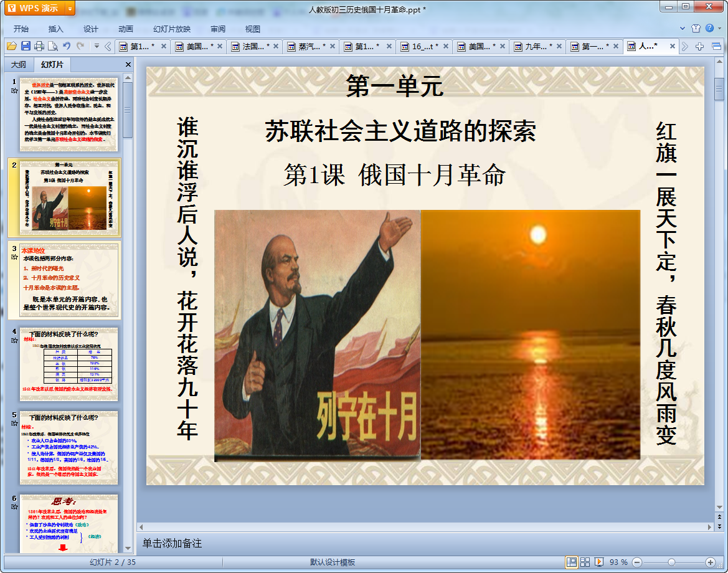This screenshot has height=573, width=728.
Task: Click the animation star icon under slide 3
Action: [x=14, y=257]
